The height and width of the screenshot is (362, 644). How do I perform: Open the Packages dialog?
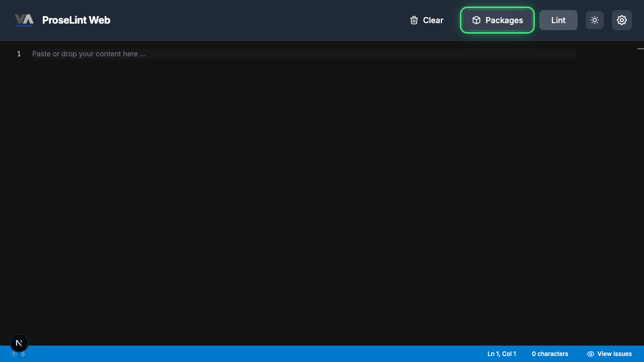pos(497,20)
